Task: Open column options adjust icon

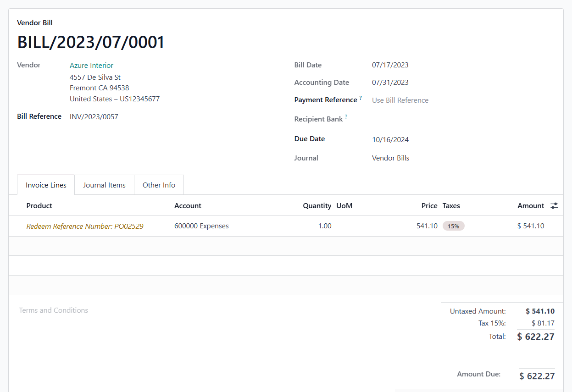Action: (554, 206)
